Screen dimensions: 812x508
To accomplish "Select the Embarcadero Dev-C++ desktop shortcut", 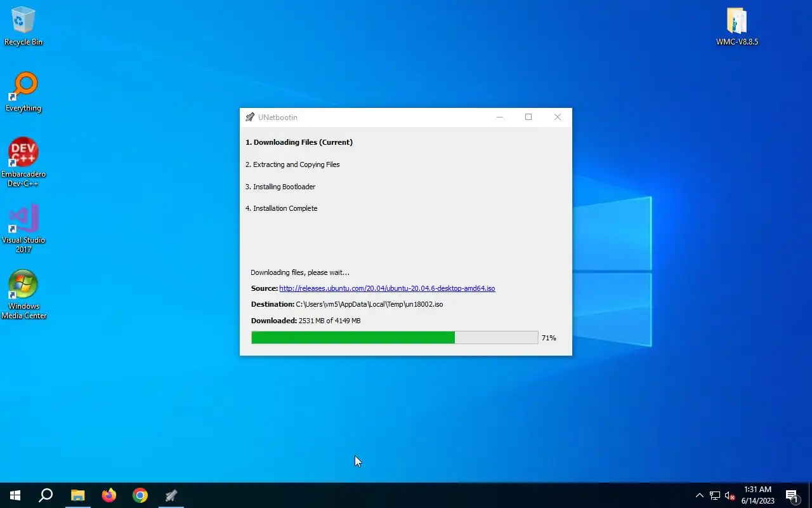I will point(23,163).
